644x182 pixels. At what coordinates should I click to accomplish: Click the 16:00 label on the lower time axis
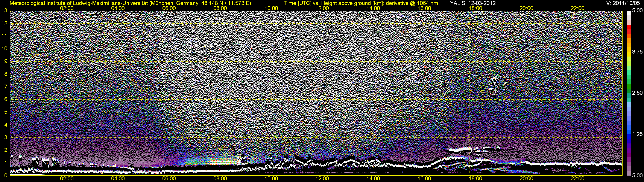coord(424,179)
